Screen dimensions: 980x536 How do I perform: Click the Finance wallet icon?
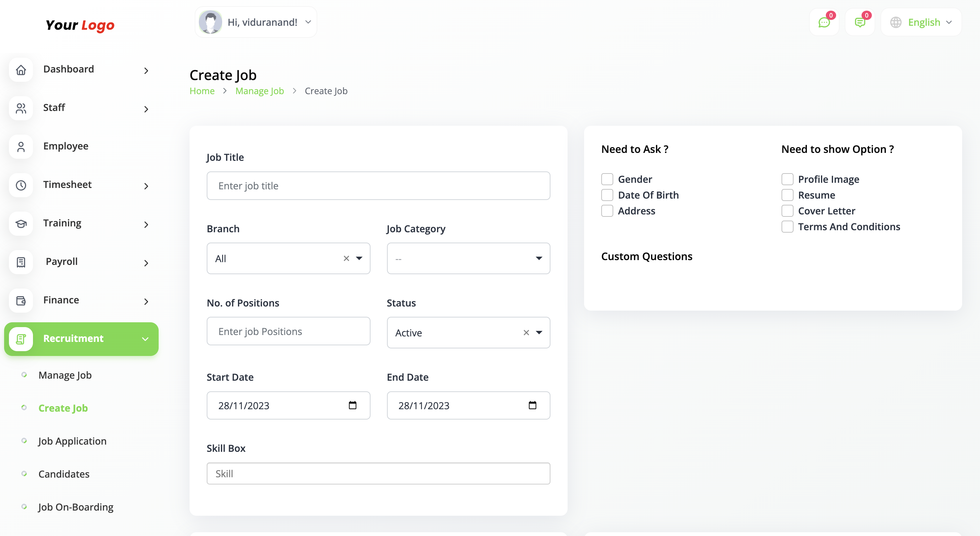(21, 301)
